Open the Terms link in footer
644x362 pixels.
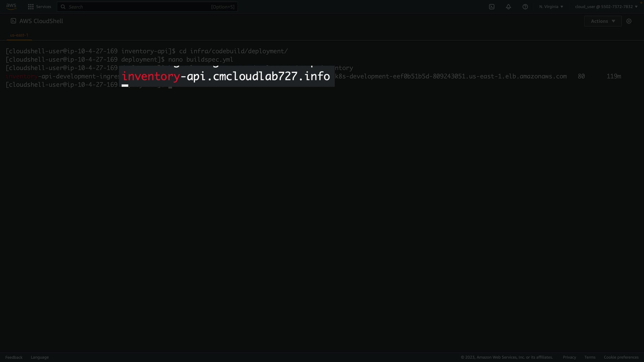(590, 357)
